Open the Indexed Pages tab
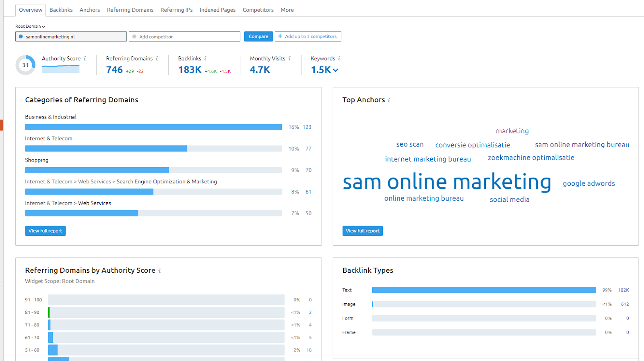Screen dimensions: 644x361 pos(217,10)
